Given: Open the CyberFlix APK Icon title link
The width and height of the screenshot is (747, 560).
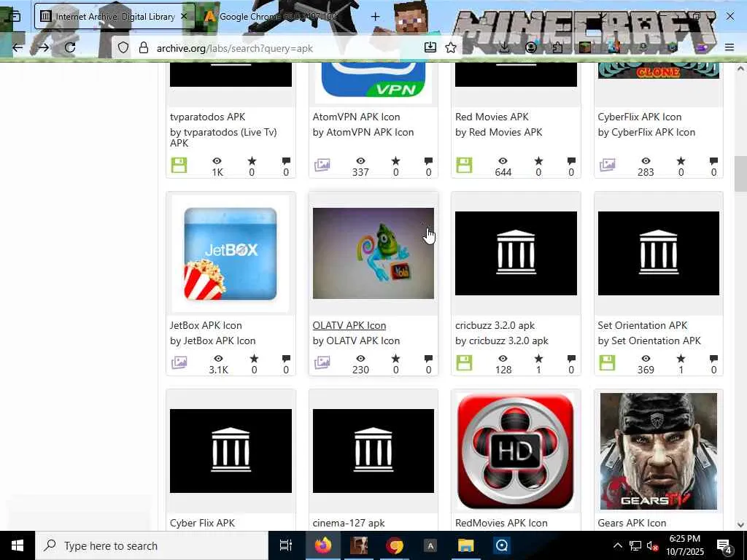Looking at the screenshot, I should pyautogui.click(x=640, y=117).
